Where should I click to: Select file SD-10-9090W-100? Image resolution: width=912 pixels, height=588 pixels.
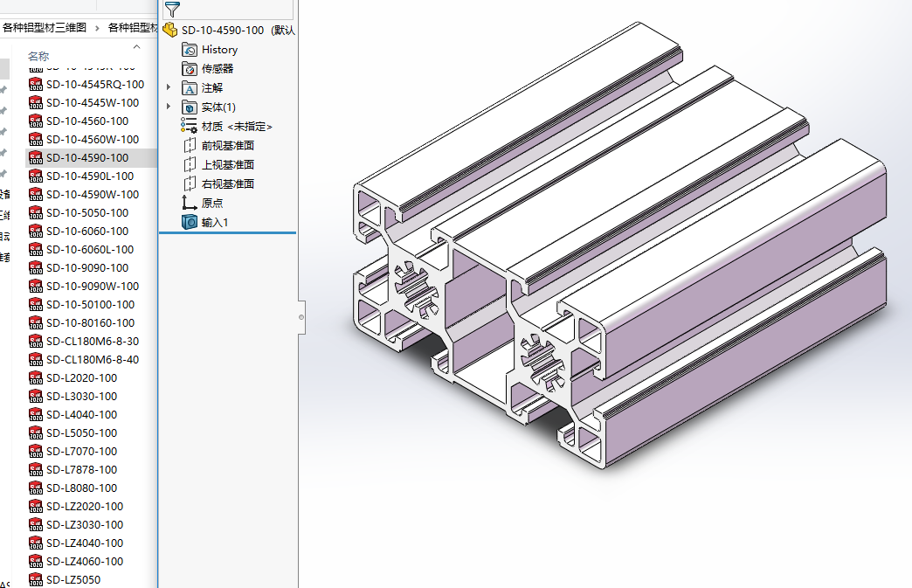92,287
